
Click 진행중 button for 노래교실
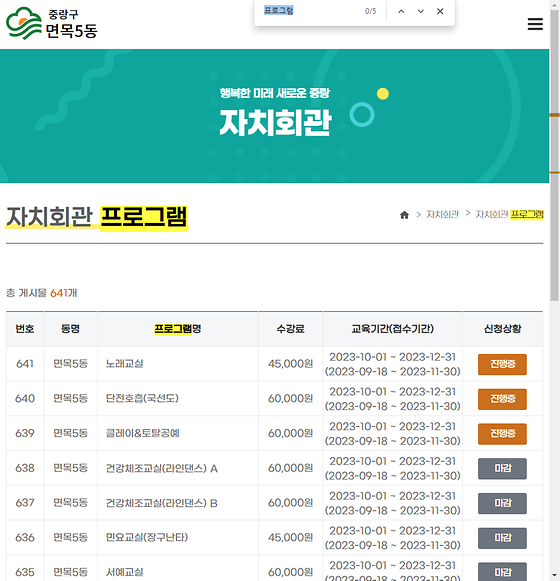click(502, 364)
